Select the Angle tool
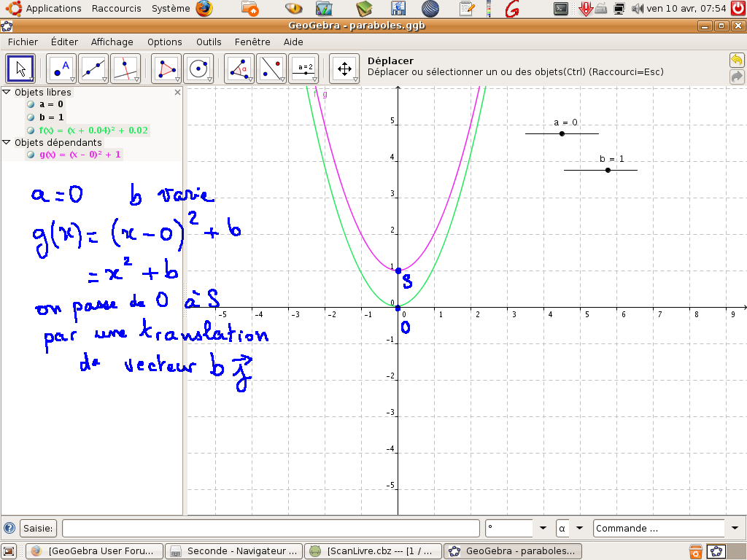This screenshot has height=560, width=747. (239, 69)
